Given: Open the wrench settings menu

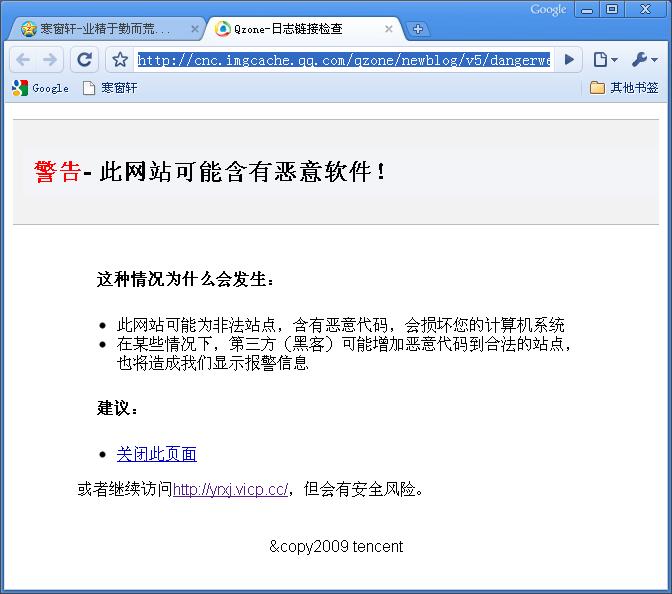Looking at the screenshot, I should click(645, 60).
